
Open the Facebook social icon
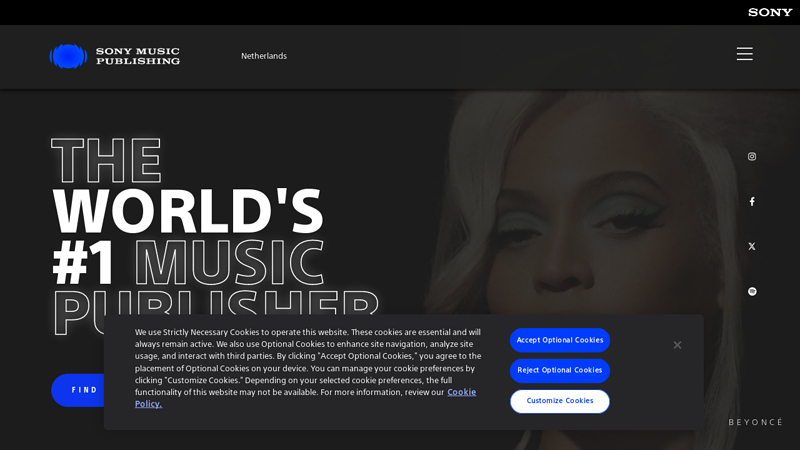click(752, 202)
